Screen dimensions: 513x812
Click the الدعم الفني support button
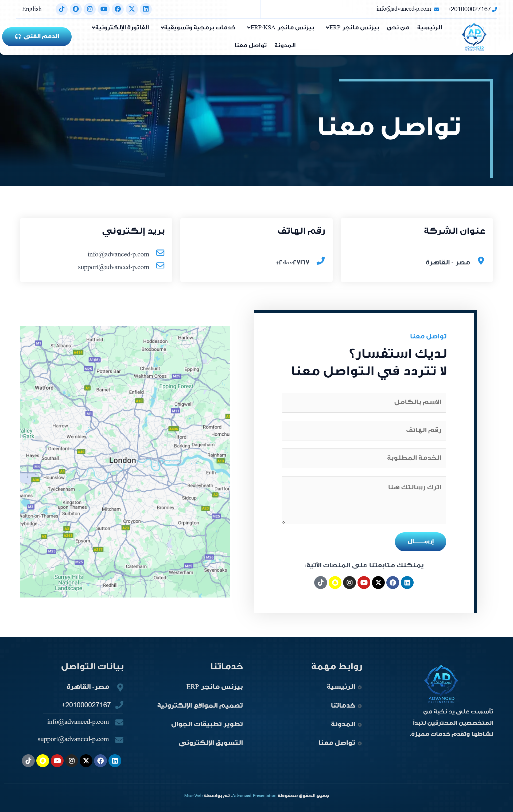tap(37, 36)
